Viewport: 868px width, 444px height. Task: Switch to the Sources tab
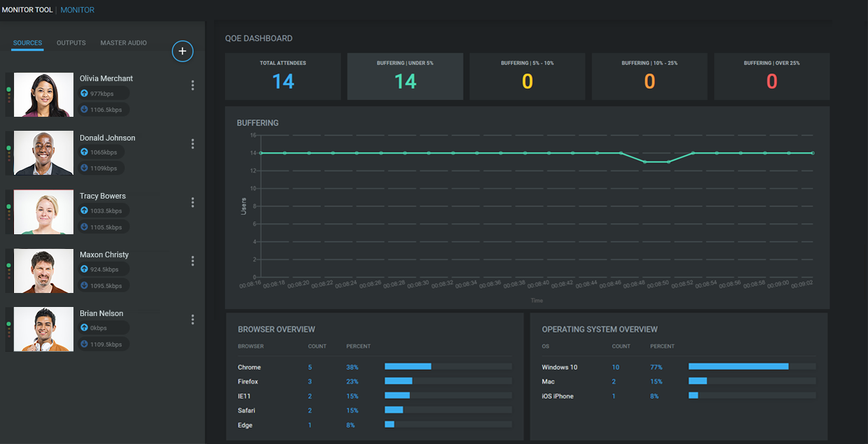[28, 43]
